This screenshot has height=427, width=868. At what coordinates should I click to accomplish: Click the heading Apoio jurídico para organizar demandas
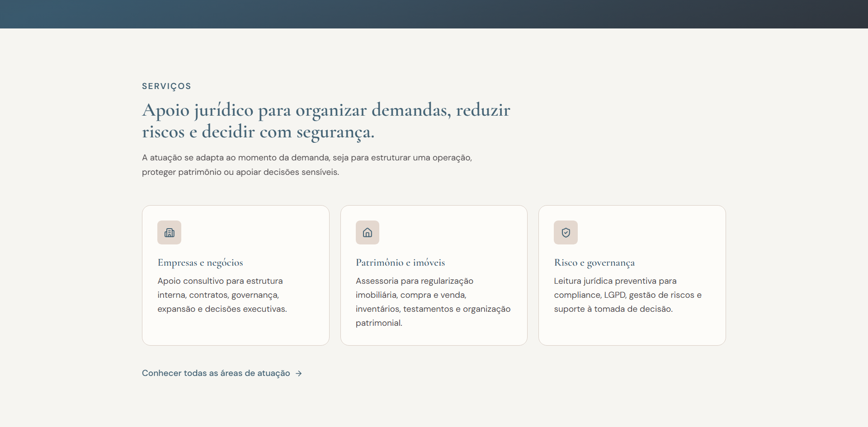point(326,121)
